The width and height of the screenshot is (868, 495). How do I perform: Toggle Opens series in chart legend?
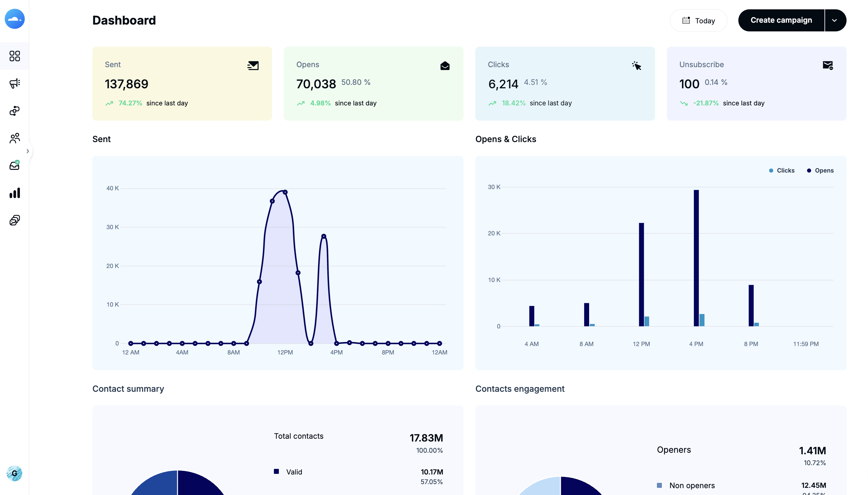pyautogui.click(x=820, y=170)
